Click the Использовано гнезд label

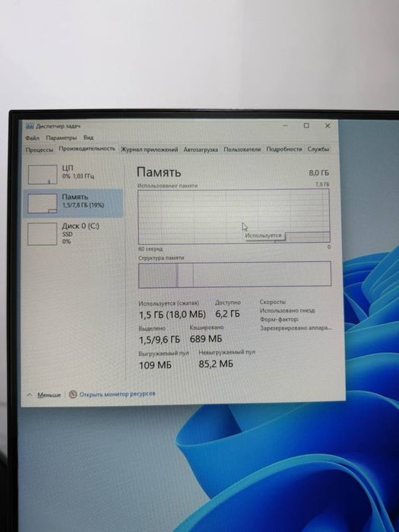288,311
